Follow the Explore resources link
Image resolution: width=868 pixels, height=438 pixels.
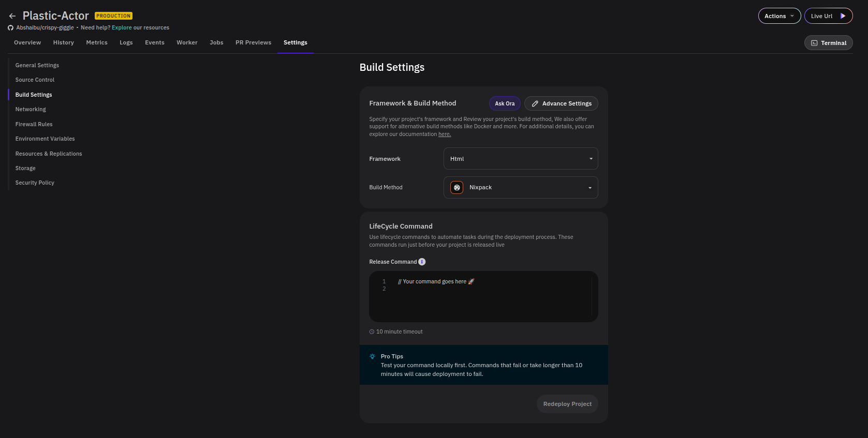[x=122, y=28]
